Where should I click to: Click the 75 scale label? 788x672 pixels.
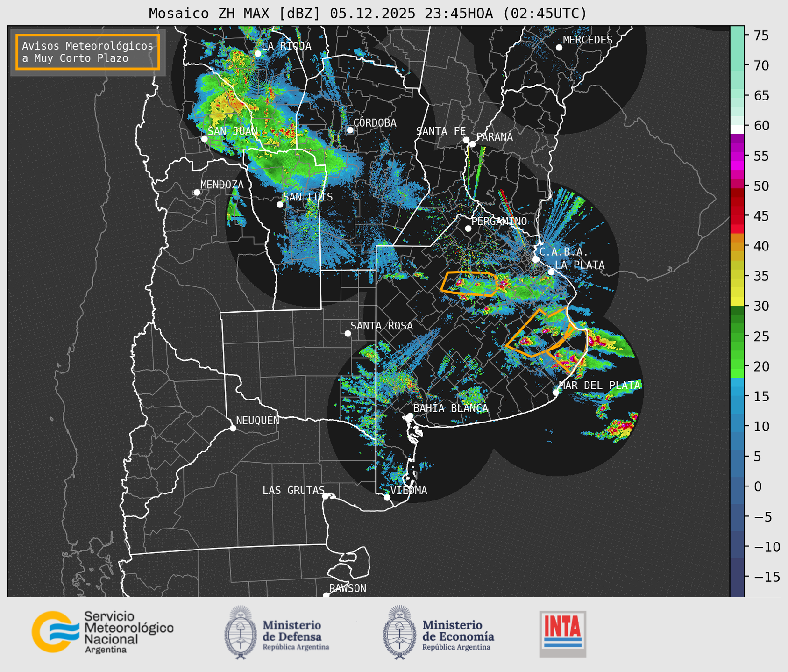760,36
